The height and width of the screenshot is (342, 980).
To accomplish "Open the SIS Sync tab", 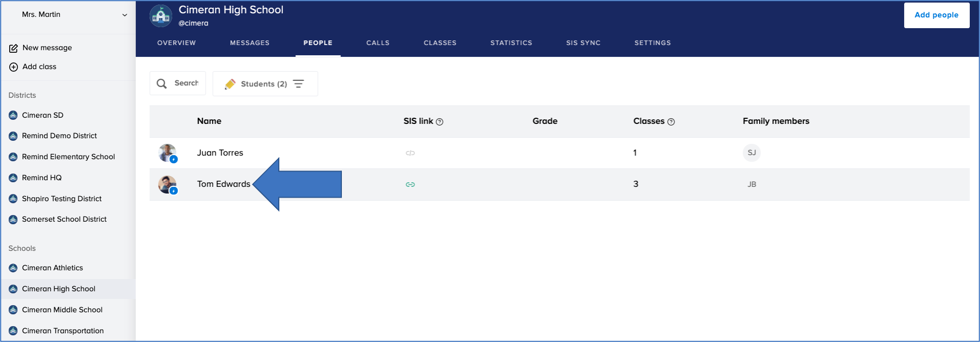I will 583,43.
